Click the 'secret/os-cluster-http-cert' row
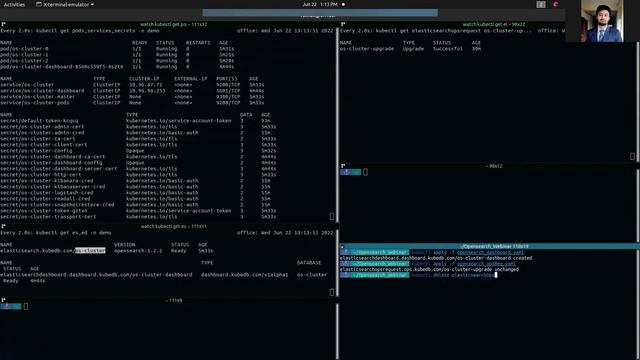Image resolution: width=640 pixels, height=360 pixels. click(138, 175)
